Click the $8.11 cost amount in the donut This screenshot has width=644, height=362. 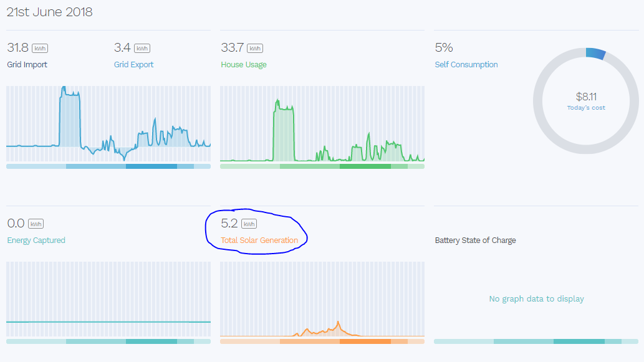[x=586, y=97]
